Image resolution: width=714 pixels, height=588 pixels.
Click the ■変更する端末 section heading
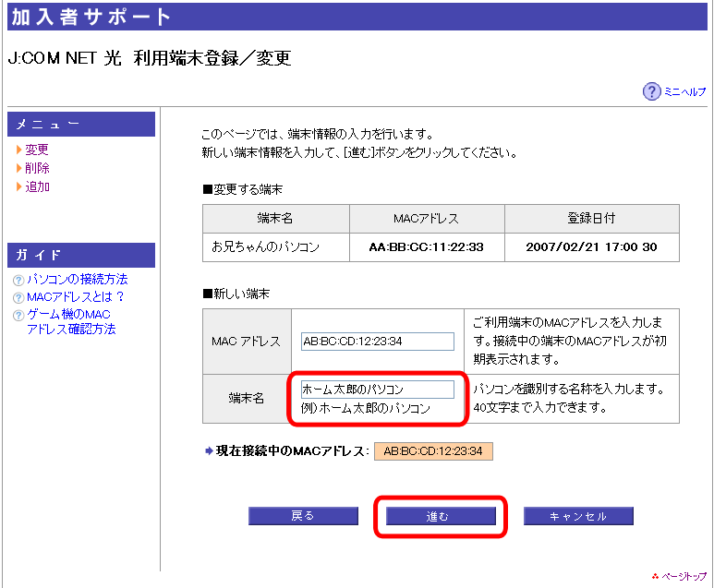pyautogui.click(x=243, y=189)
